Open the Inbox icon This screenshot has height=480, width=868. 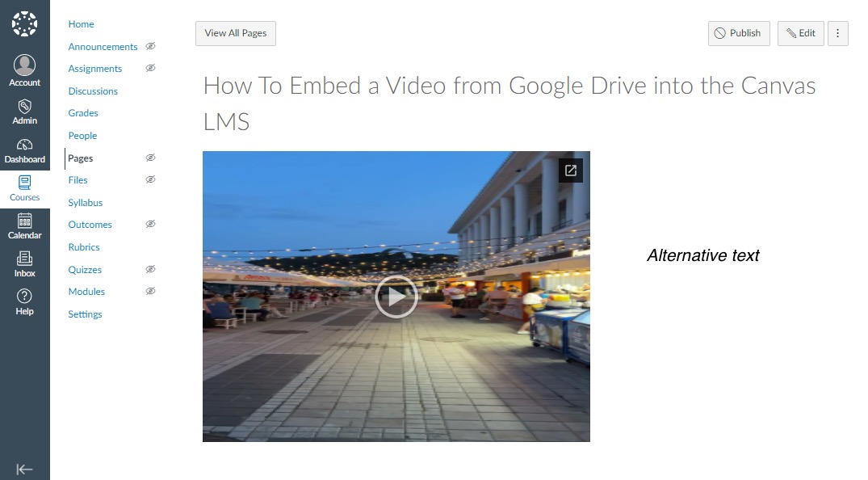click(x=24, y=259)
